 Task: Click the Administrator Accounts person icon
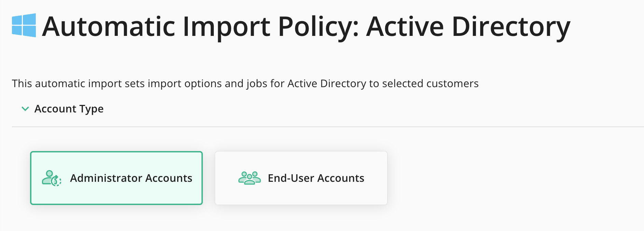click(x=52, y=178)
